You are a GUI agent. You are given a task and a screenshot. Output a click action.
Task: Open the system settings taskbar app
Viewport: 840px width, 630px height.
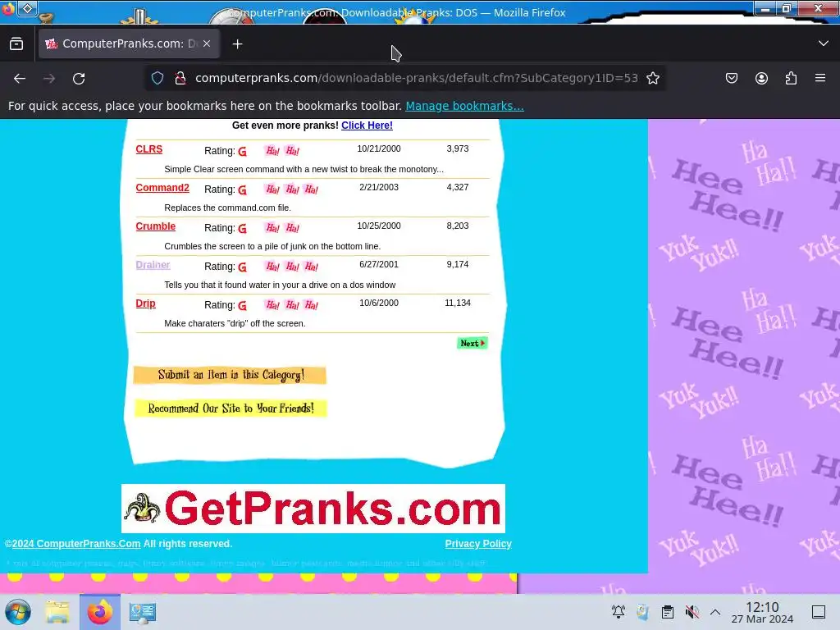pos(143,612)
